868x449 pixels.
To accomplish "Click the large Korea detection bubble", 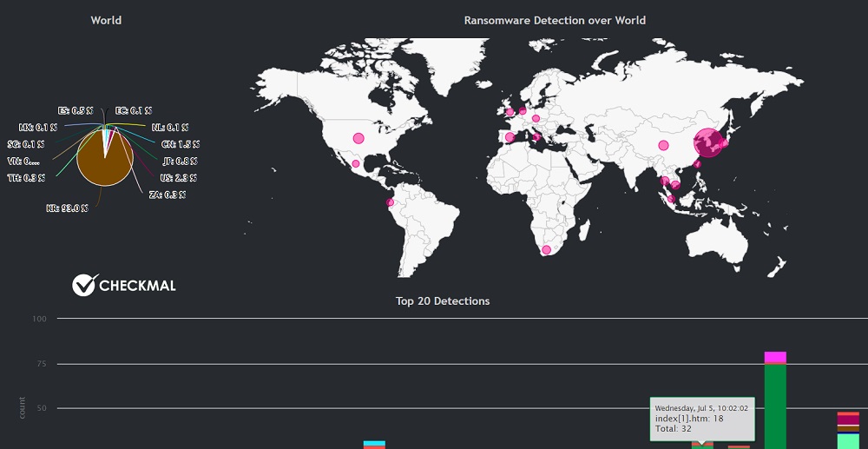I will click(708, 142).
